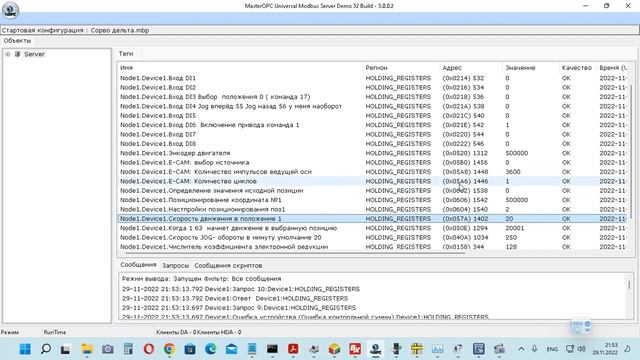640x360 pixels.
Task: Launch Opera browser from the taskbar
Action: coord(149,349)
